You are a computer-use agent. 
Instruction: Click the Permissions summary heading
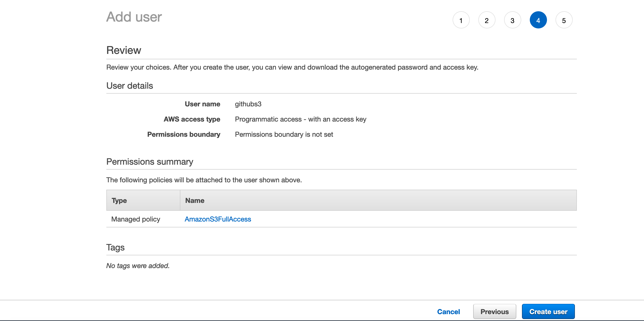tap(149, 162)
